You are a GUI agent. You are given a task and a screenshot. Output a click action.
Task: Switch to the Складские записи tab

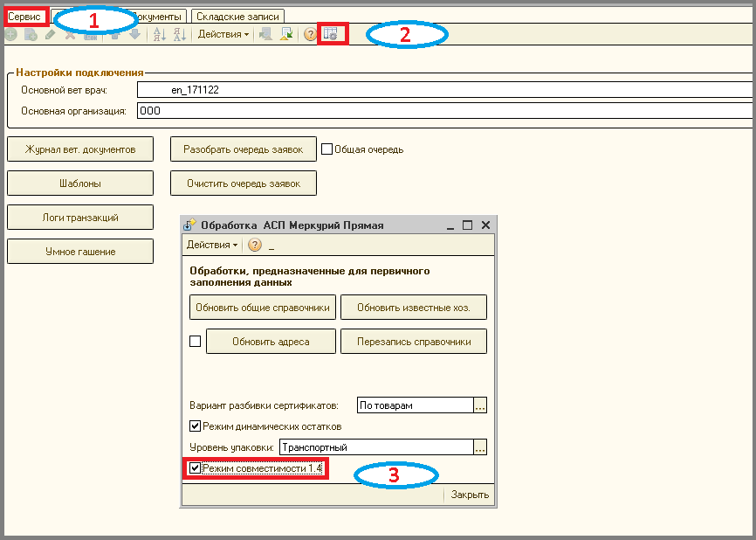tap(237, 17)
